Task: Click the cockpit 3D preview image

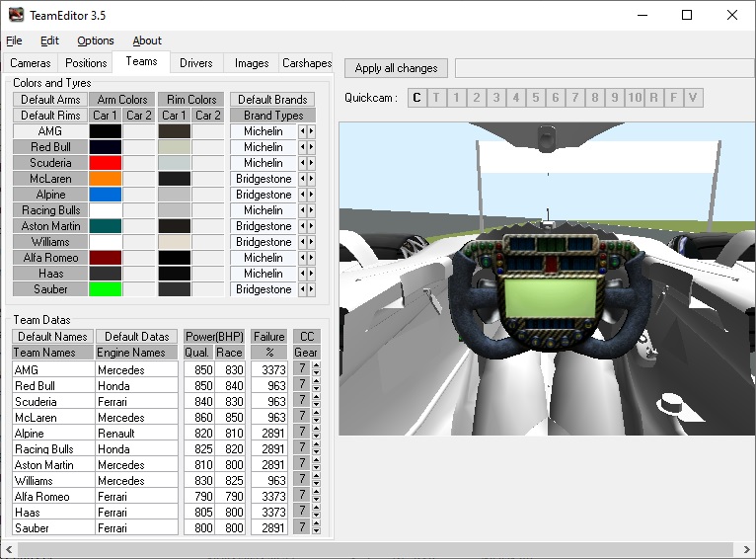Action: click(547, 279)
